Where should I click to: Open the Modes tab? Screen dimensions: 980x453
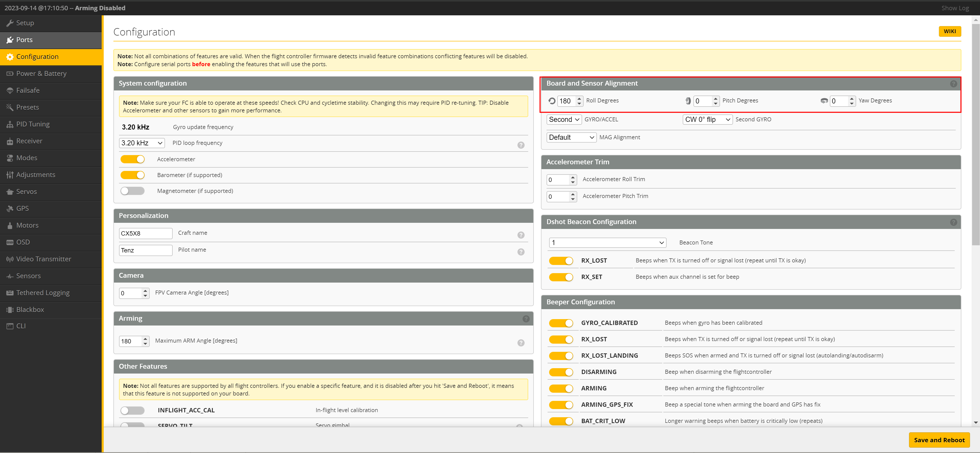[51, 158]
